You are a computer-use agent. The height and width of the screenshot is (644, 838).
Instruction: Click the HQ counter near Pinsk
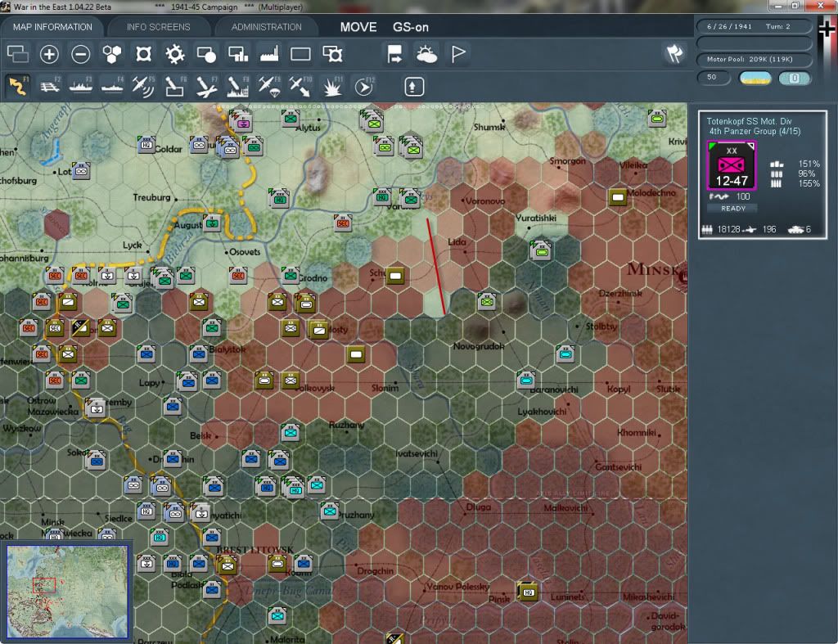tap(528, 592)
